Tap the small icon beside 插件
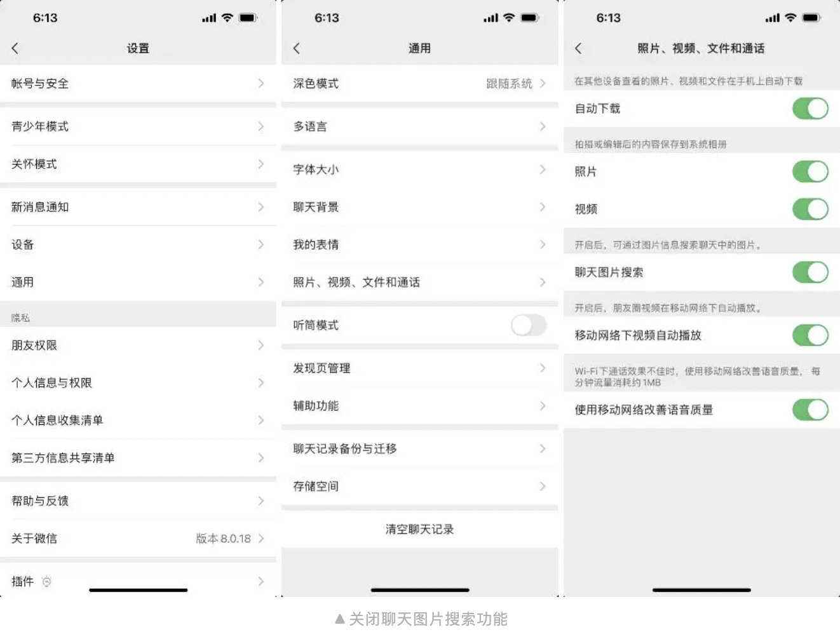The image size is (840, 644). click(46, 582)
